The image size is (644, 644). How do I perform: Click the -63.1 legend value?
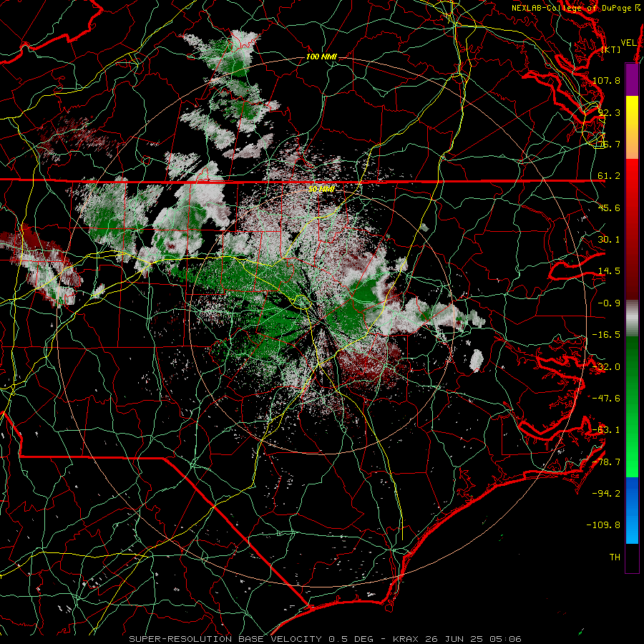606,430
